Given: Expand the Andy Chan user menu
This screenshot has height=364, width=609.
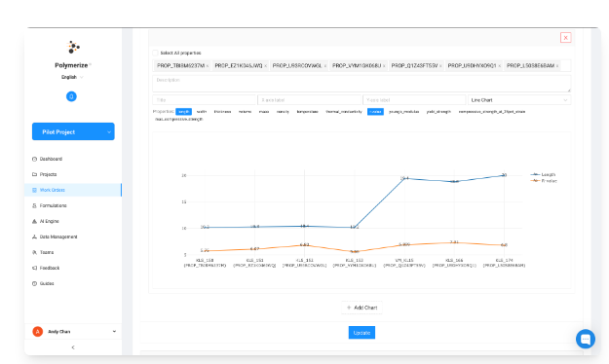Looking at the screenshot, I should (x=114, y=332).
